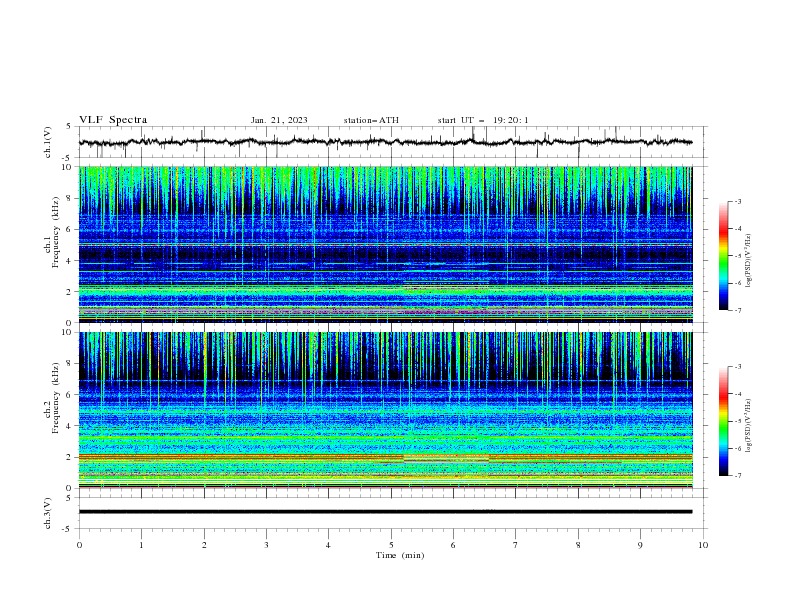The image size is (792, 612).
Task: Click the time axis tick label '2'
Action: [x=204, y=545]
